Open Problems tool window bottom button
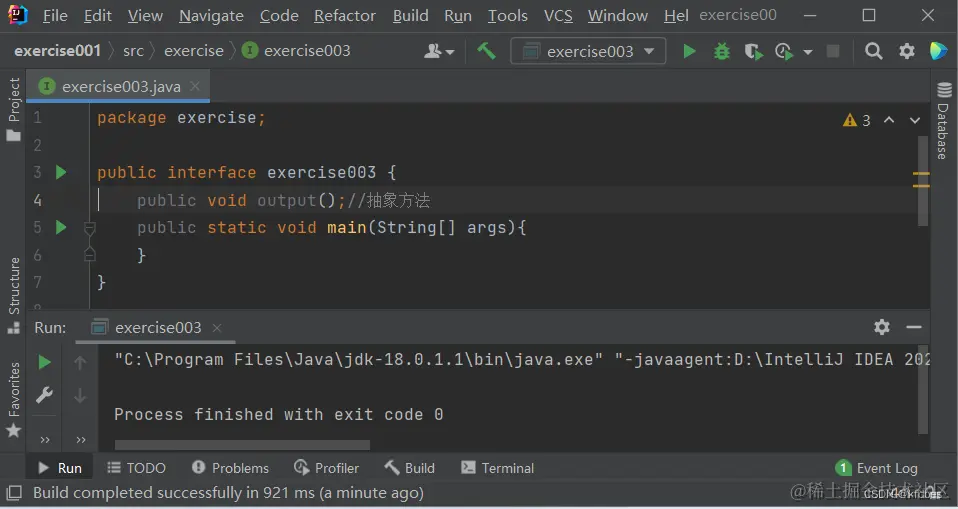The width and height of the screenshot is (958, 509). click(x=230, y=468)
